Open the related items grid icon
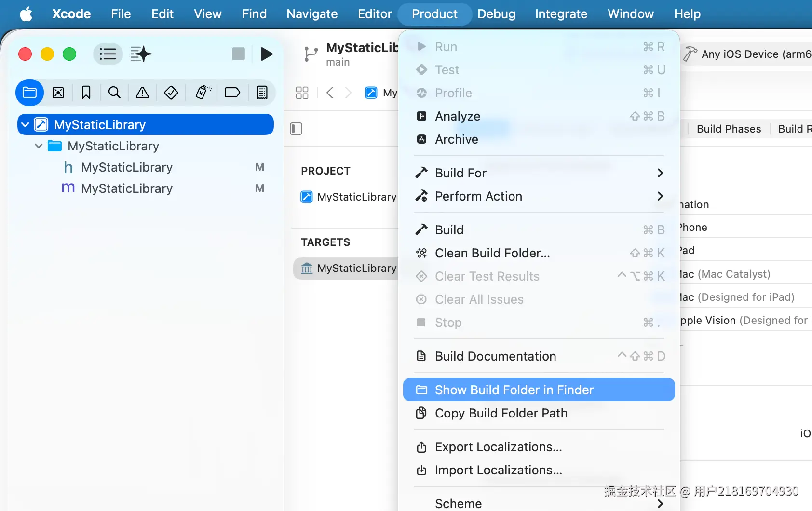This screenshot has width=812, height=511. (302, 93)
